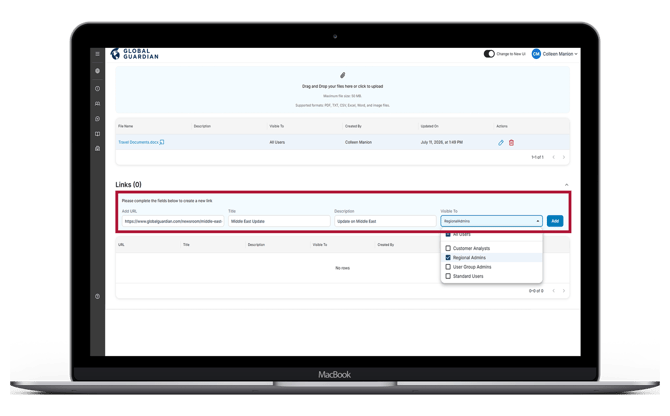Screen dimensions: 670x416
Task: Click the No rows message in links table
Action: 342,268
